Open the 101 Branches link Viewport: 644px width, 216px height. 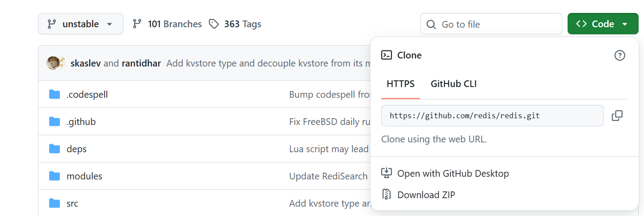[x=168, y=24]
